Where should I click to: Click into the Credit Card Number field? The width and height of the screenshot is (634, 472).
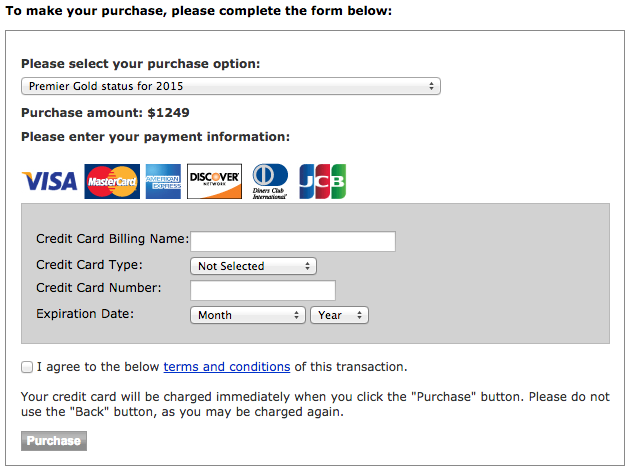[x=263, y=290]
